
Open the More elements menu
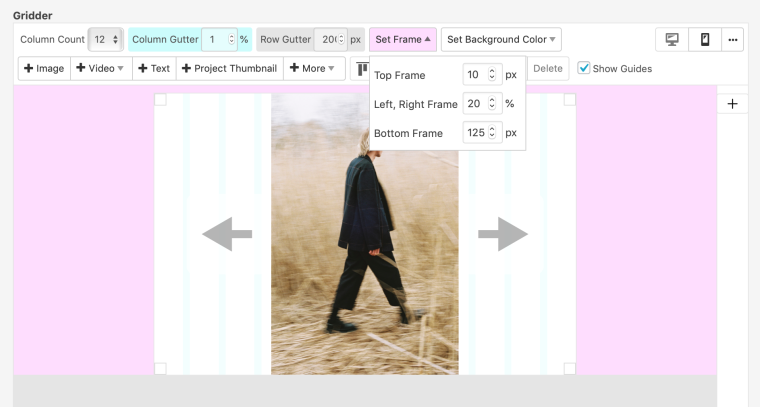click(x=312, y=69)
